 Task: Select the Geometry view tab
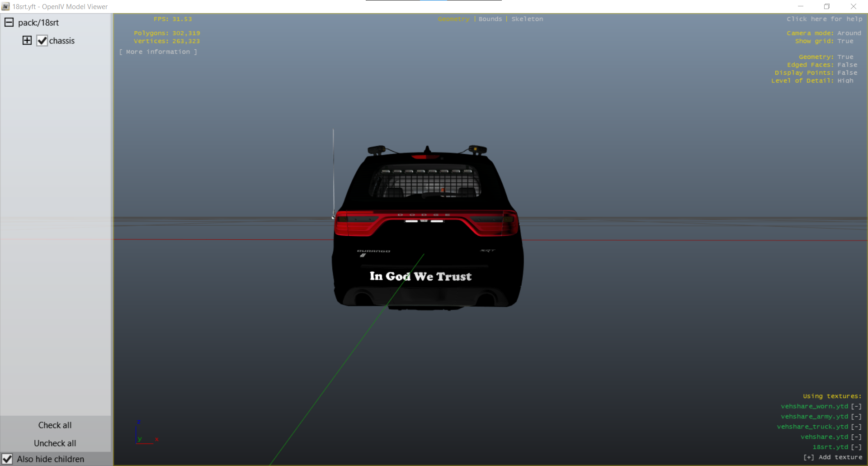(x=453, y=19)
